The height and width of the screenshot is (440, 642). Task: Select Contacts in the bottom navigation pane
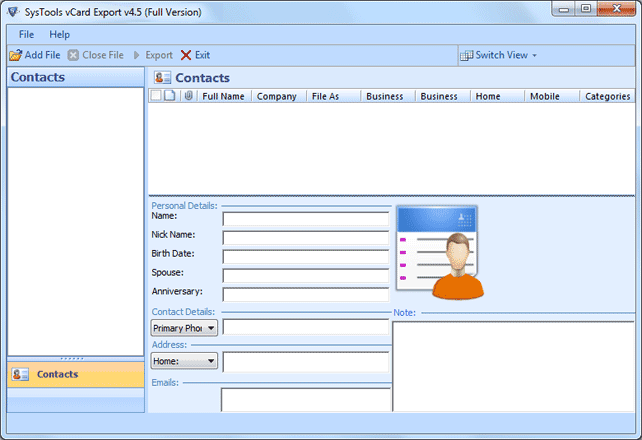click(57, 375)
